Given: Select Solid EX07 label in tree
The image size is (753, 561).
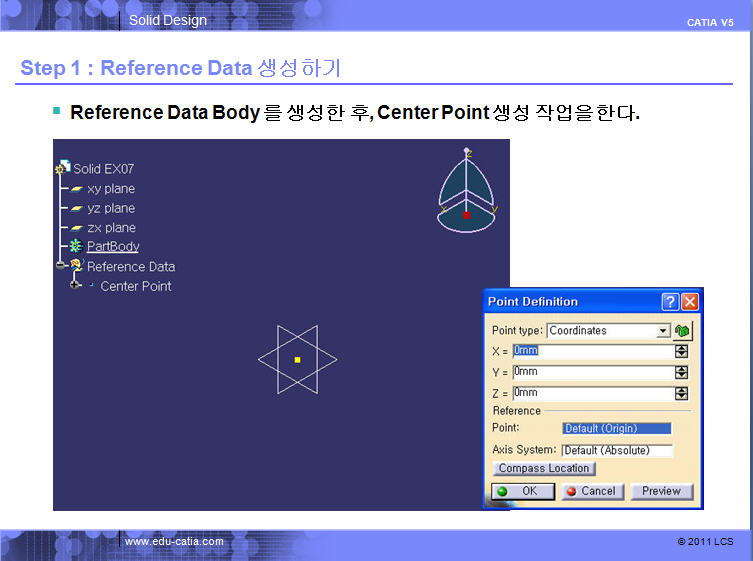Looking at the screenshot, I should click(103, 169).
